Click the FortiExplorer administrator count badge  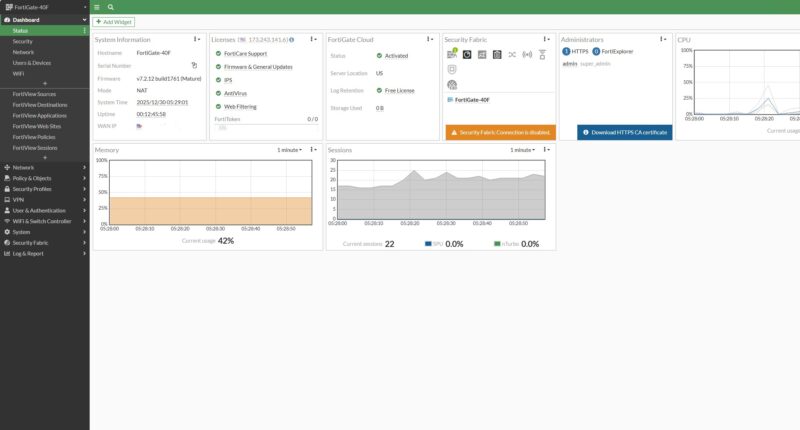coord(596,52)
